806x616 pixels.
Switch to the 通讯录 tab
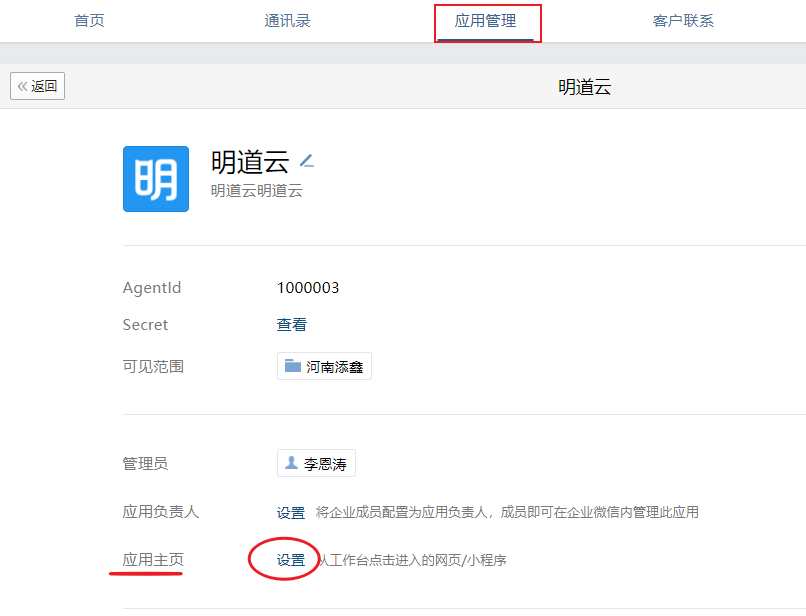point(287,21)
